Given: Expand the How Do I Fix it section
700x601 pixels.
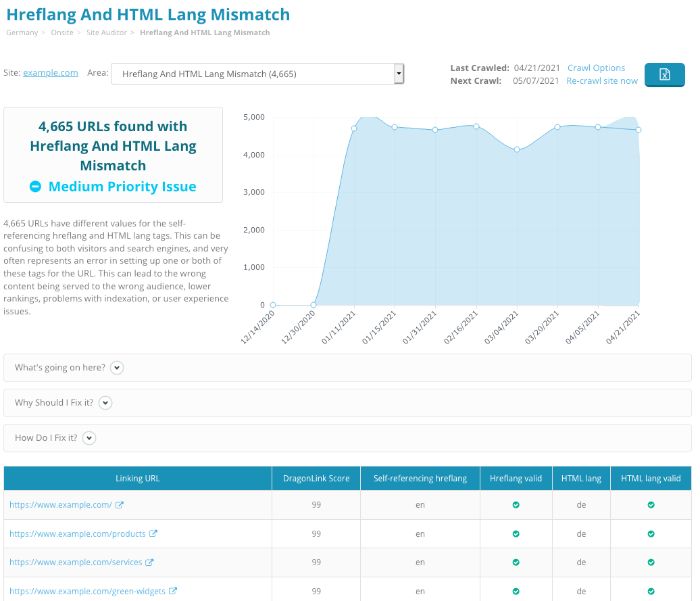Looking at the screenshot, I should (89, 437).
